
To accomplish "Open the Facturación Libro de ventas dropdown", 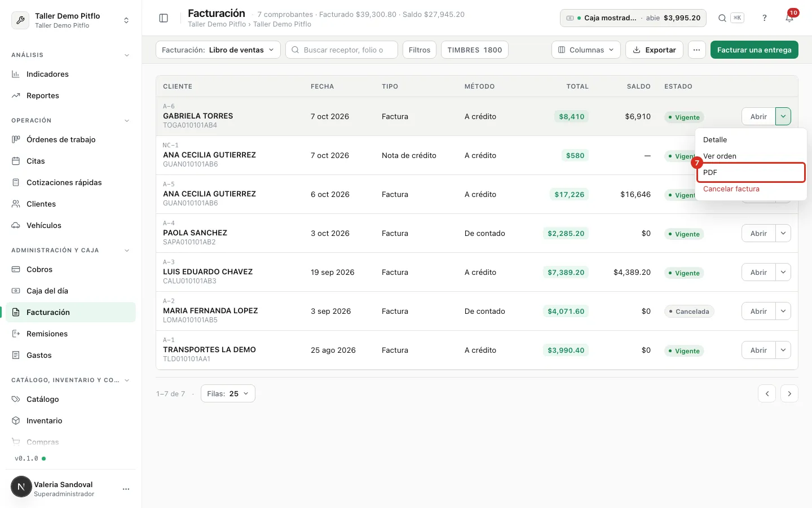I will click(218, 50).
